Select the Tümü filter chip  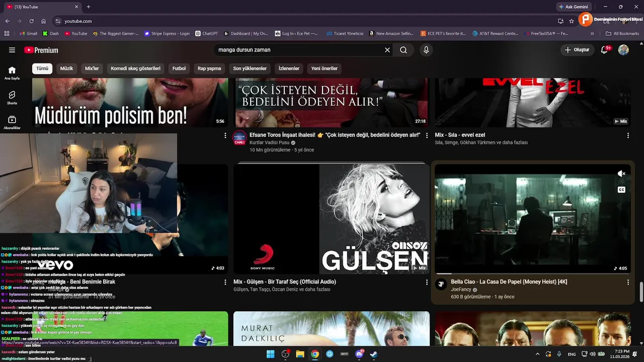pyautogui.click(x=42, y=68)
